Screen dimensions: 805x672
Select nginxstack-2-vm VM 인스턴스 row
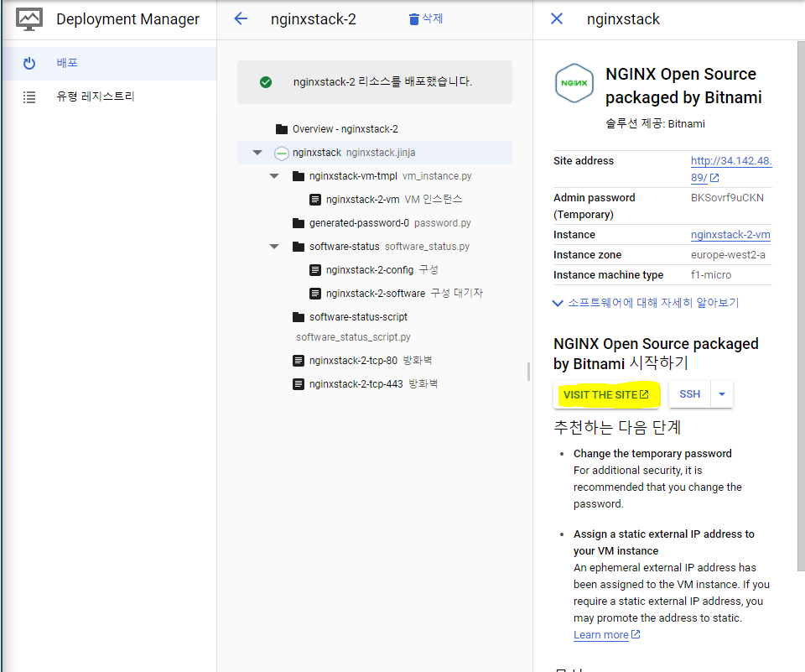pos(375,200)
